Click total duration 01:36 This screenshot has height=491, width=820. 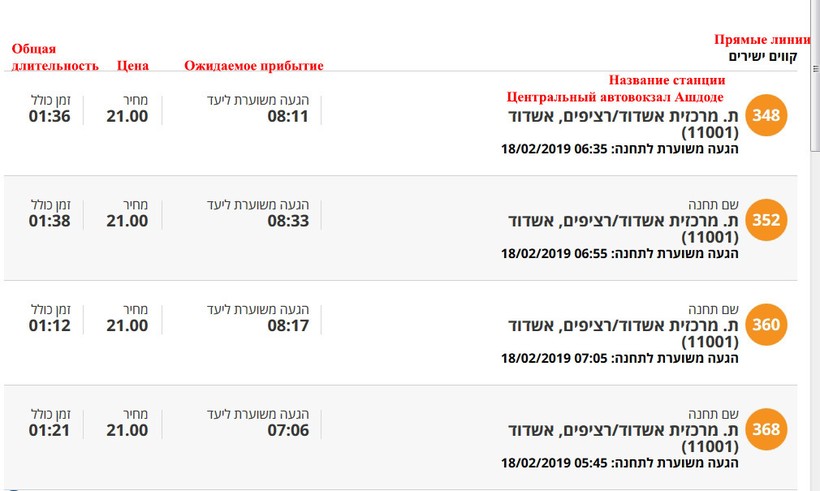(49, 116)
